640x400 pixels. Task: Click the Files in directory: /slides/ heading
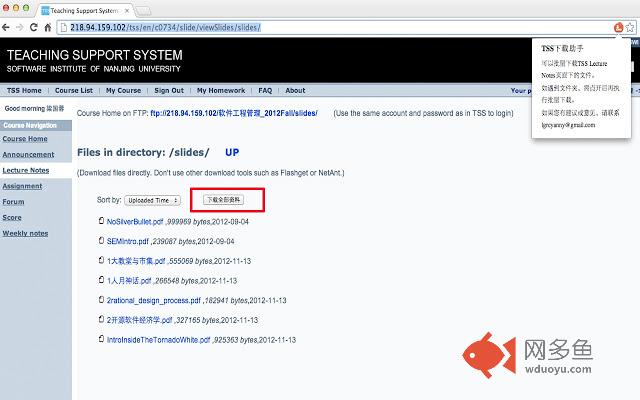(x=143, y=152)
